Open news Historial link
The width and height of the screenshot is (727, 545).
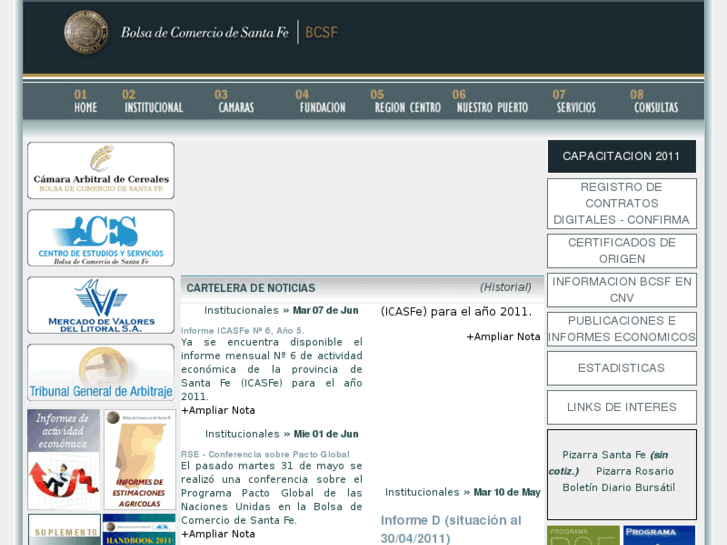[x=505, y=287]
